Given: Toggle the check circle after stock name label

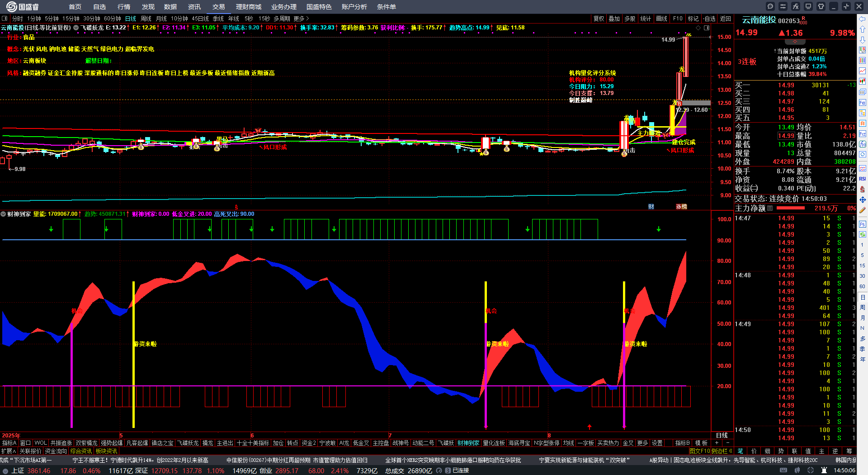Looking at the screenshot, I should coord(76,28).
